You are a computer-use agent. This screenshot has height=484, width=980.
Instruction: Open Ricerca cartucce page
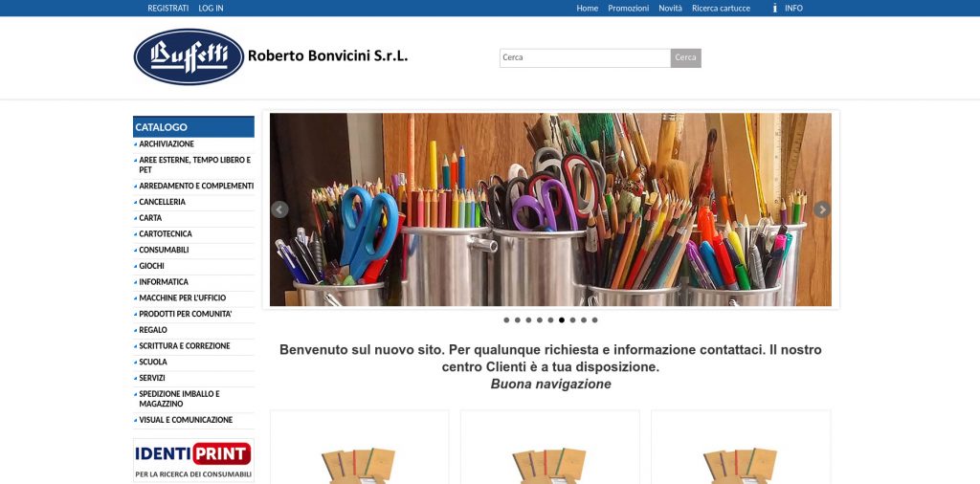click(721, 8)
